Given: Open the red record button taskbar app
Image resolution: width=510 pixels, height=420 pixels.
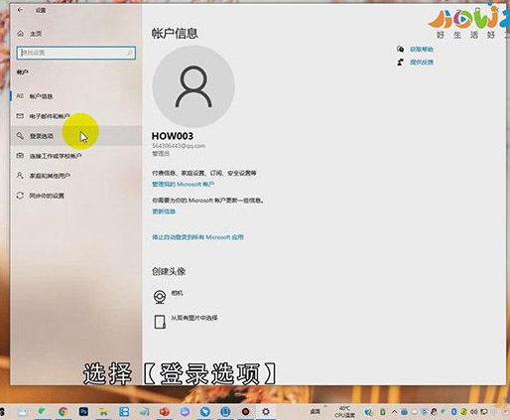Looking at the screenshot, I should click(245, 411).
